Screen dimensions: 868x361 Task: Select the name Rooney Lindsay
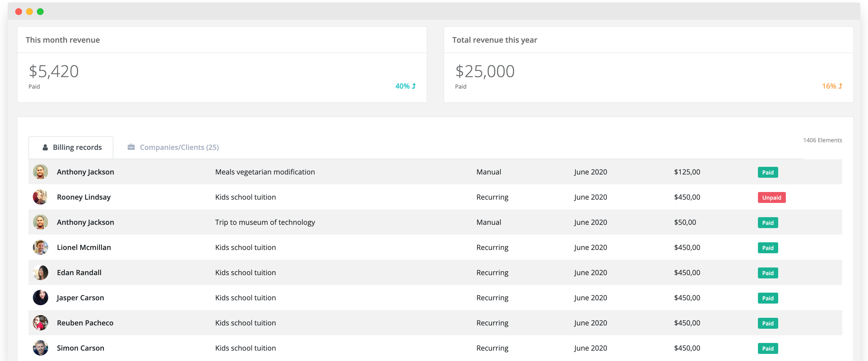84,197
